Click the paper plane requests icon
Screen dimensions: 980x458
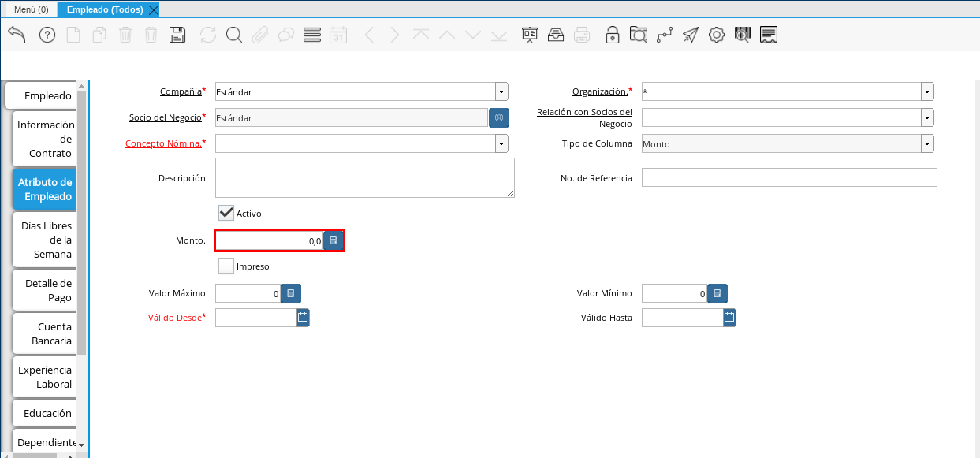(691, 35)
